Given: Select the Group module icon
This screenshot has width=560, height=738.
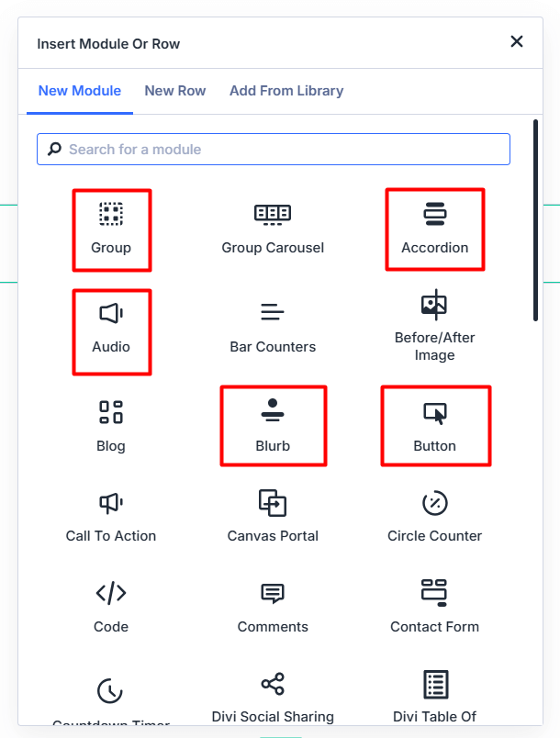Looking at the screenshot, I should point(111,215).
